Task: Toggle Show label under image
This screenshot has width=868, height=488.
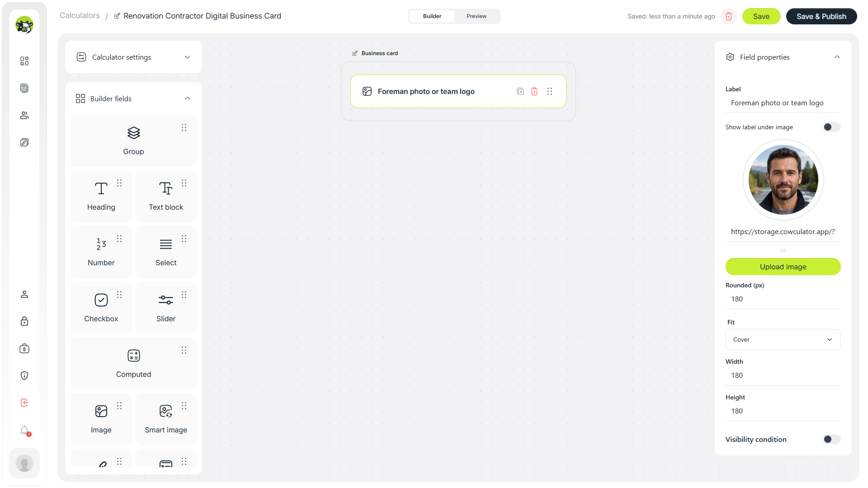Action: tap(831, 127)
